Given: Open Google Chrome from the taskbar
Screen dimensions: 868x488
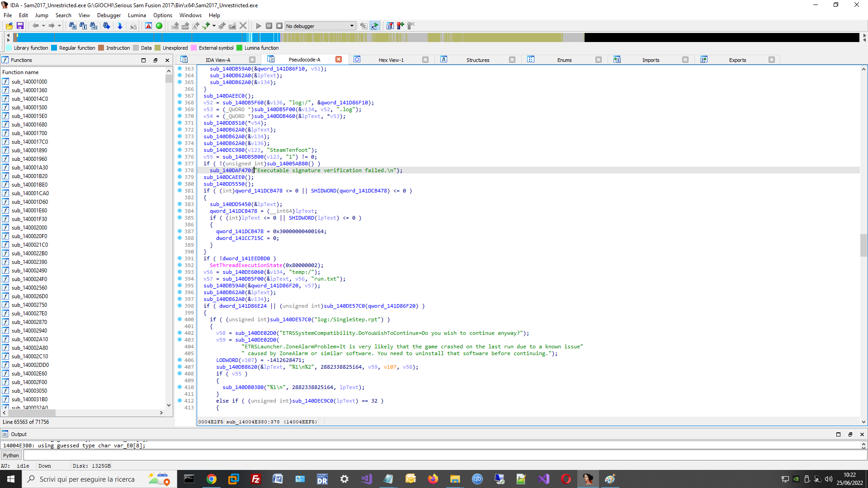Looking at the screenshot, I should click(x=212, y=479).
